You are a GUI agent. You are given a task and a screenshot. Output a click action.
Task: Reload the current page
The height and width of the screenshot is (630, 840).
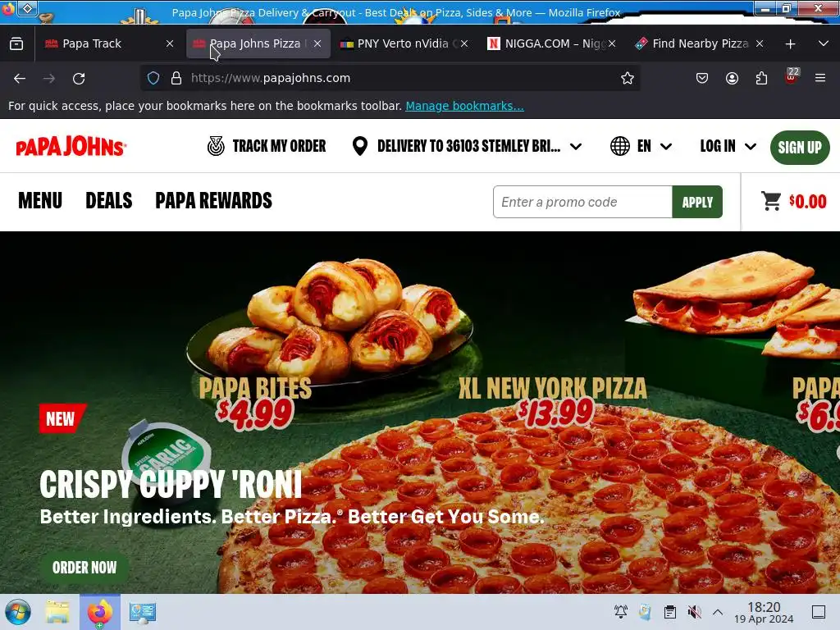pyautogui.click(x=79, y=79)
